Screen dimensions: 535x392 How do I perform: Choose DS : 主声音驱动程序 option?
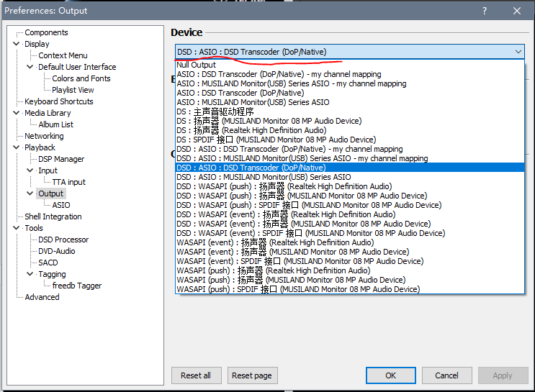(350, 111)
